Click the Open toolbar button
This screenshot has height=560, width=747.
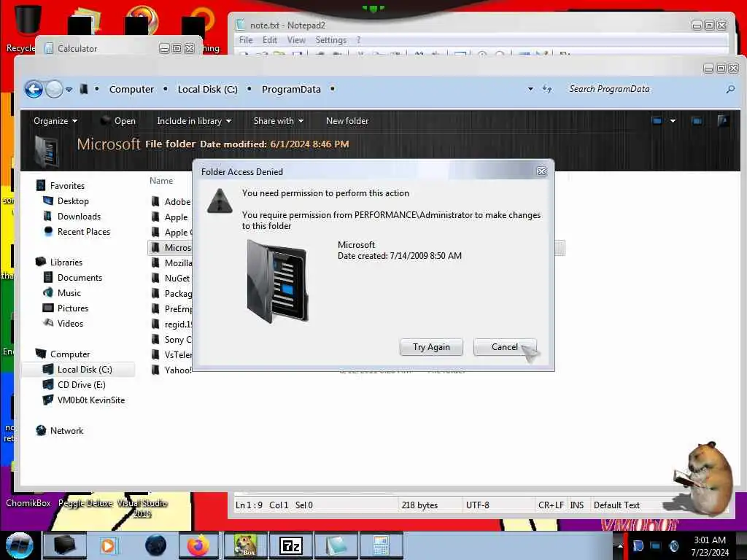(118, 121)
